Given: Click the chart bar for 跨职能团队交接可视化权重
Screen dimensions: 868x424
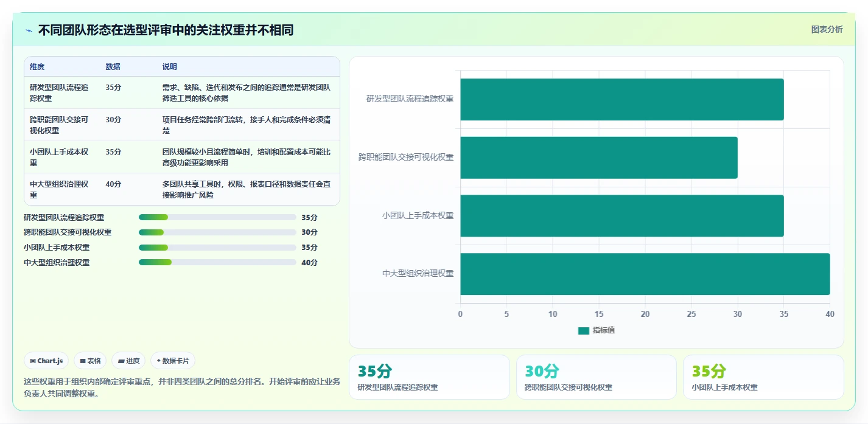Looking at the screenshot, I should 599,158.
